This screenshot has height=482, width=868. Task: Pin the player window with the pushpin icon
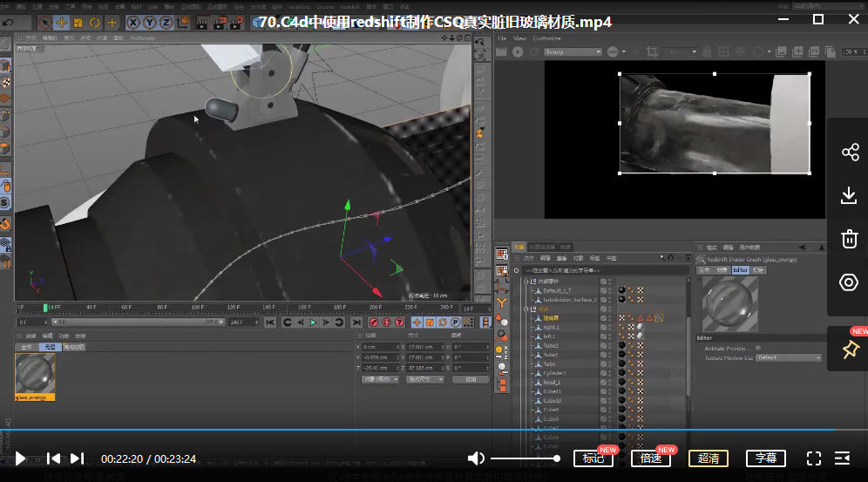[850, 350]
